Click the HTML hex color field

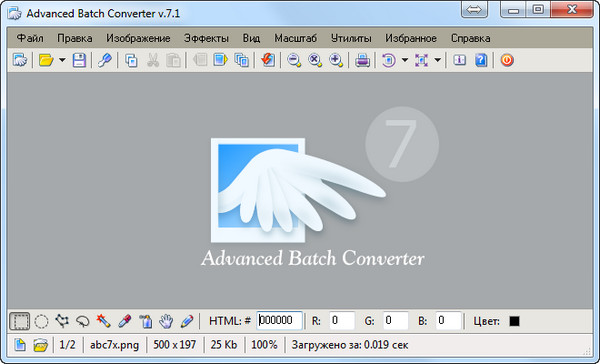tap(279, 320)
